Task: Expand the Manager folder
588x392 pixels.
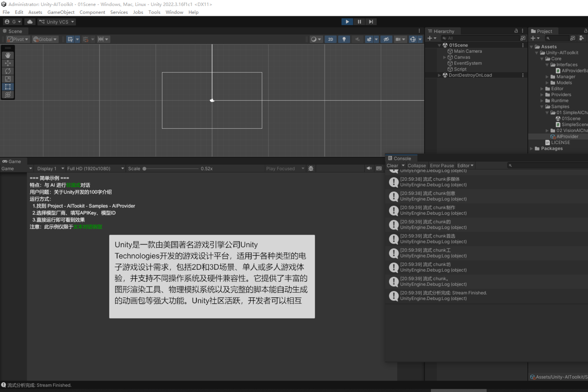Action: (x=547, y=77)
